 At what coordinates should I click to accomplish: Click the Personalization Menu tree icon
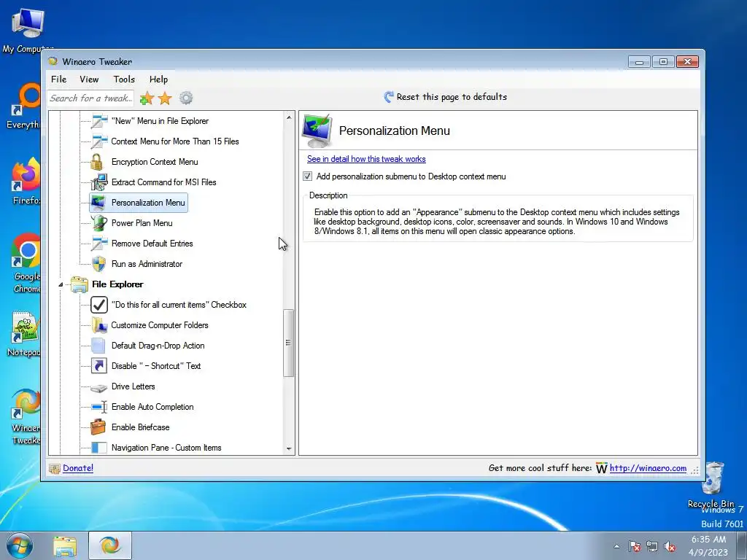tap(98, 203)
